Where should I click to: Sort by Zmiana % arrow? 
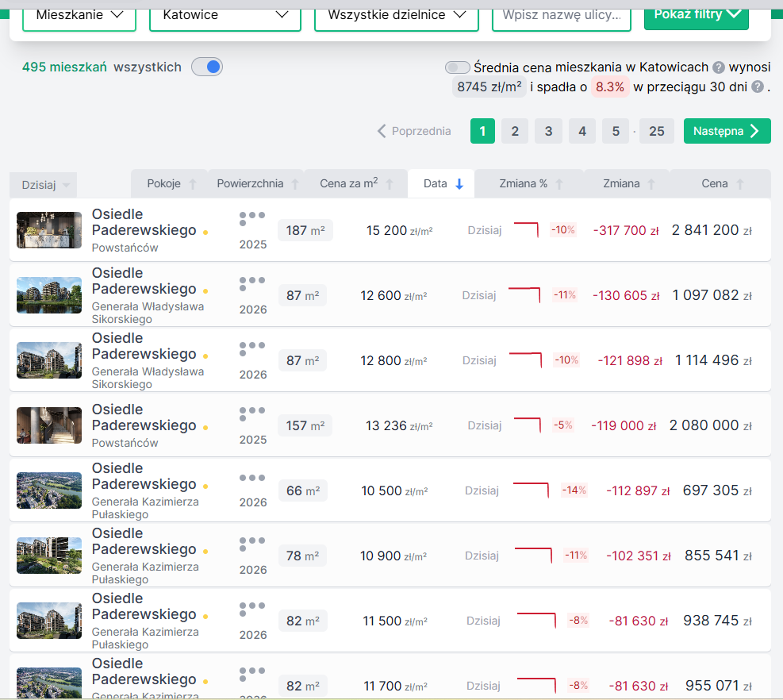[559, 184]
